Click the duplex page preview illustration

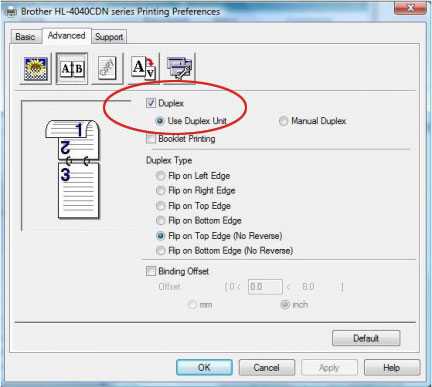pyautogui.click(x=72, y=169)
